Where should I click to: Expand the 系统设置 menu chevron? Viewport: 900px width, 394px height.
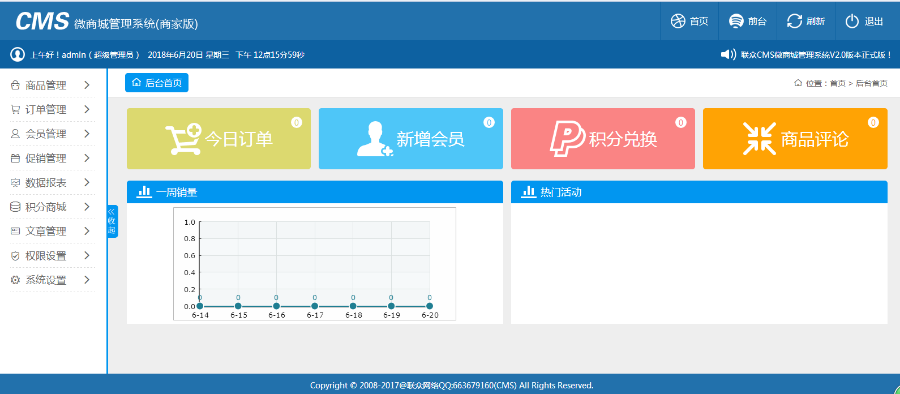tap(87, 280)
